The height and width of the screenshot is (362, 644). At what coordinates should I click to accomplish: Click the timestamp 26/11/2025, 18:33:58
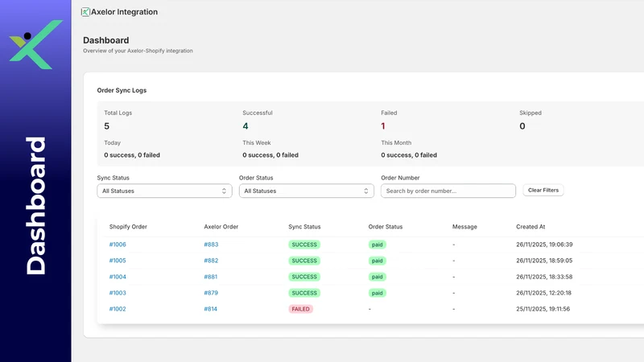(x=544, y=277)
